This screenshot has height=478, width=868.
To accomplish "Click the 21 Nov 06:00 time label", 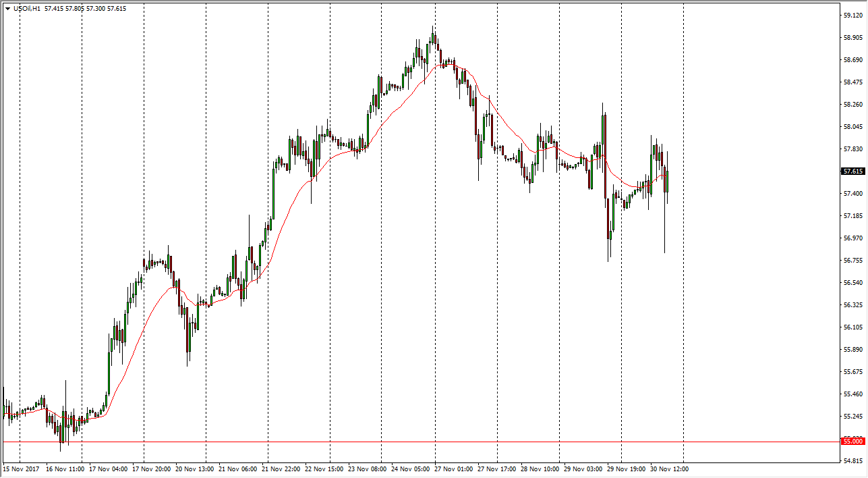I will click(x=238, y=469).
